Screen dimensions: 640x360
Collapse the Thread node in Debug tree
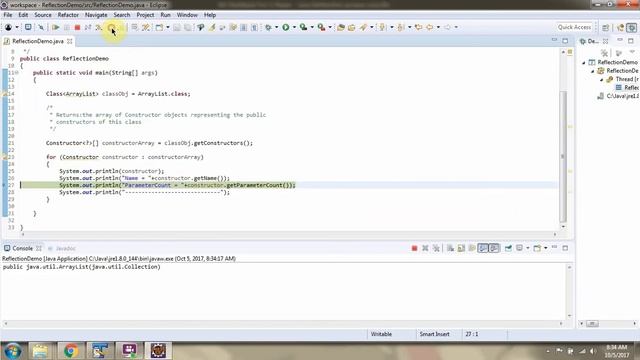pyautogui.click(x=602, y=80)
